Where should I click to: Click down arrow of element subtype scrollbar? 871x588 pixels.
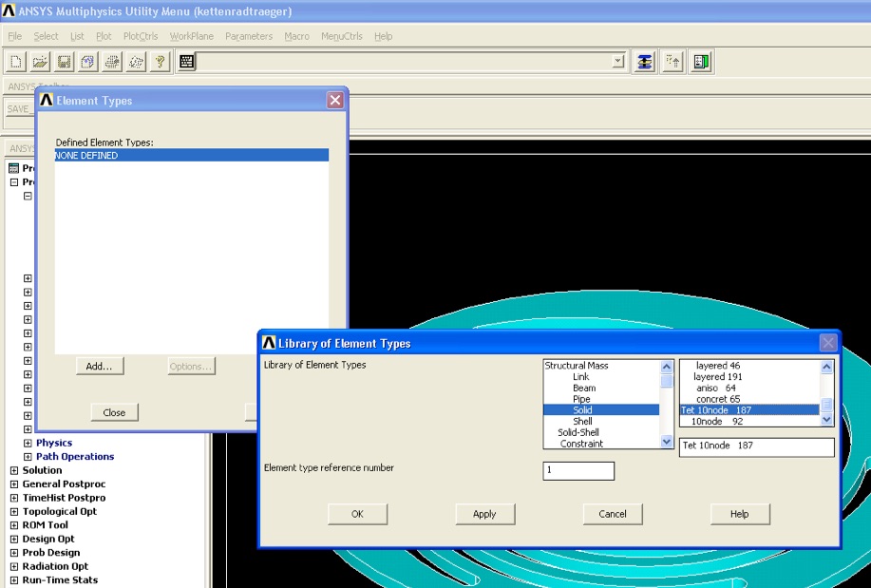pyautogui.click(x=826, y=420)
